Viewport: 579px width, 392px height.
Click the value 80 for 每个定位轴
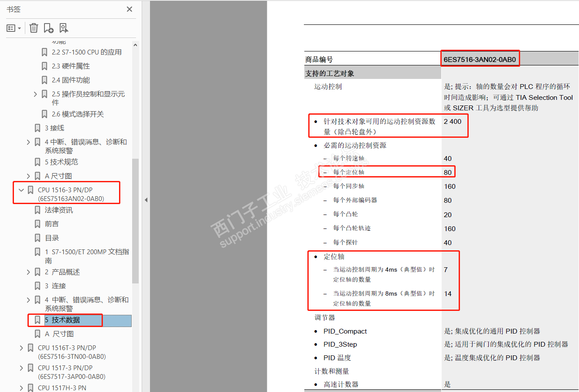(x=448, y=172)
